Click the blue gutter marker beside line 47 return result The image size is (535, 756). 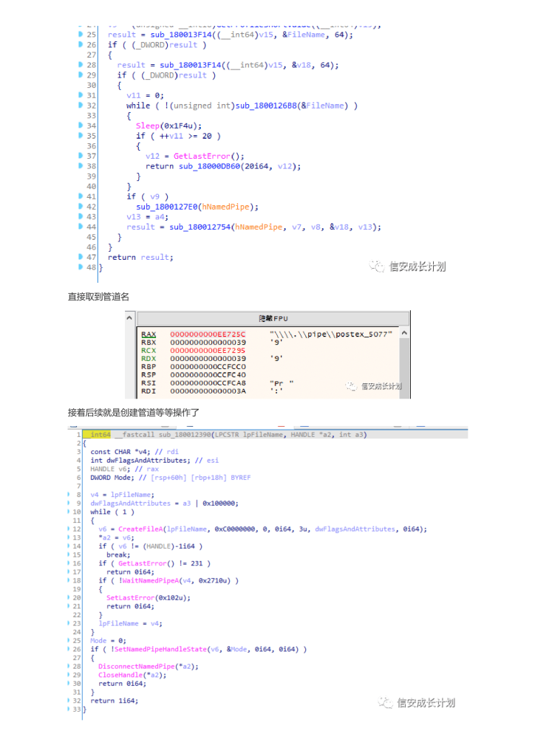(81, 257)
